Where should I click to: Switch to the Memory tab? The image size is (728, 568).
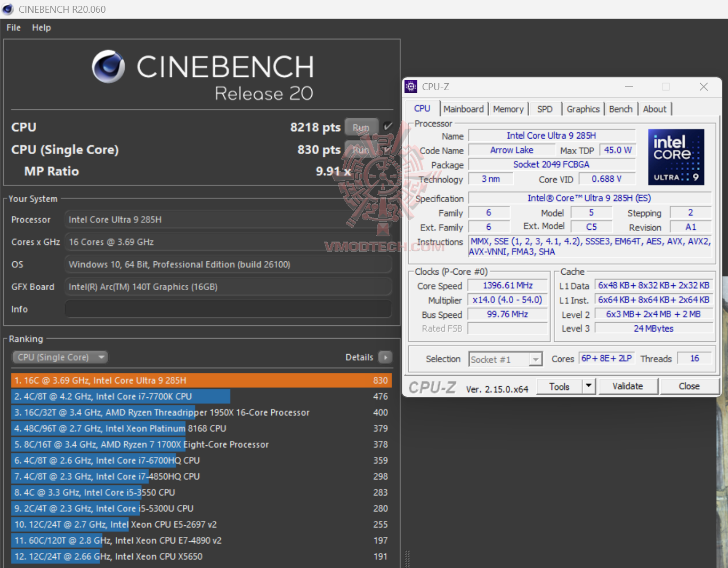[508, 109]
